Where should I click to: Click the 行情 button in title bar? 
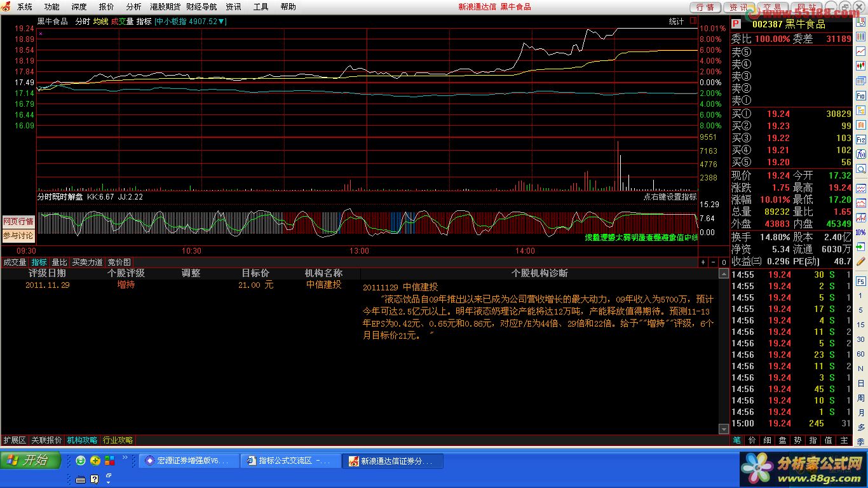point(705,8)
